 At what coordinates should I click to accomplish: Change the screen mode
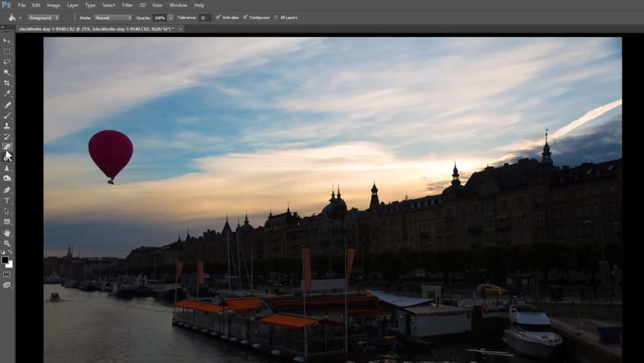click(x=7, y=285)
